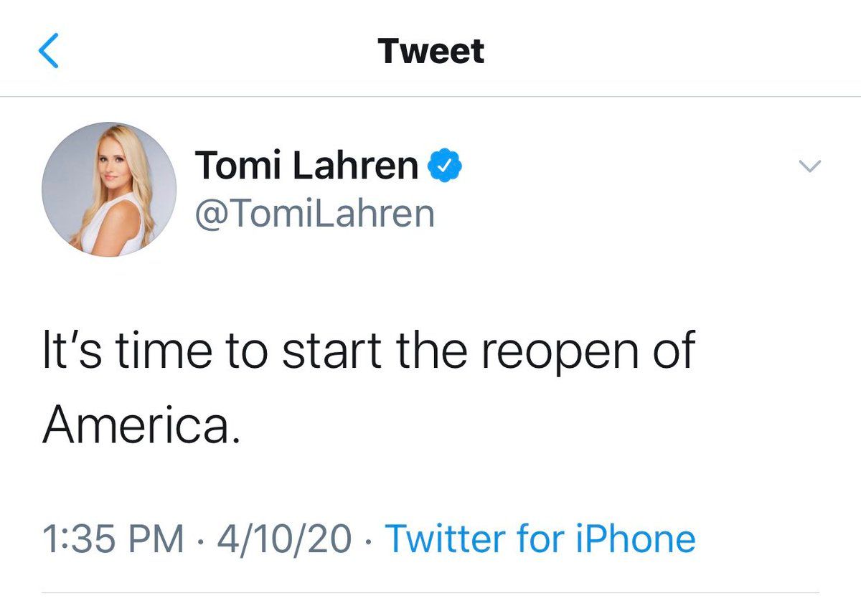861x616 pixels.
Task: Go back using the blue arrow
Action: pos(48,52)
